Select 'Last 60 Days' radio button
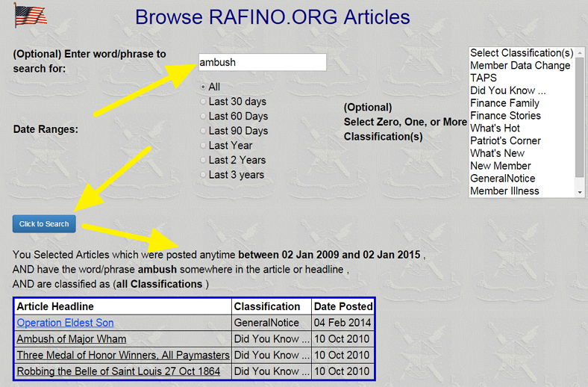Viewport: 588px width, 387px height. coord(203,117)
